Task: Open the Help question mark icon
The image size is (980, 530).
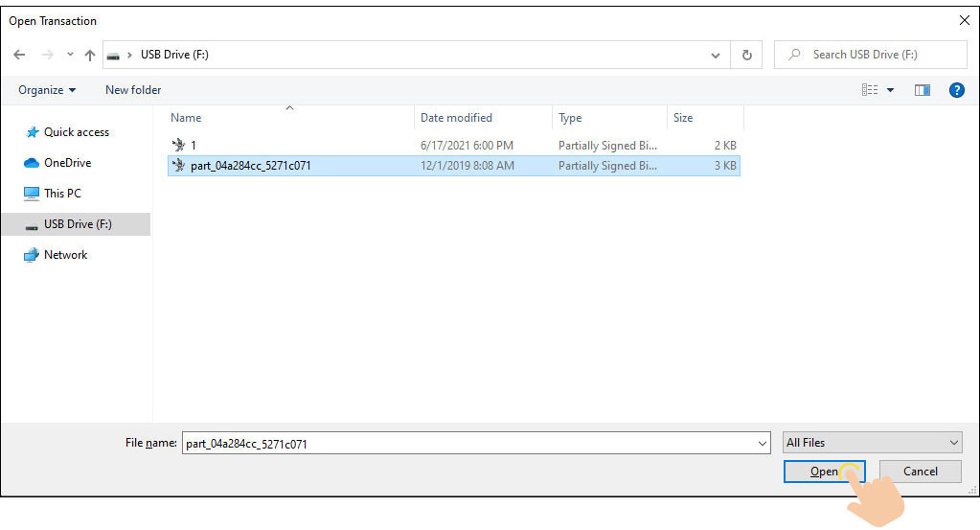Action: [955, 90]
